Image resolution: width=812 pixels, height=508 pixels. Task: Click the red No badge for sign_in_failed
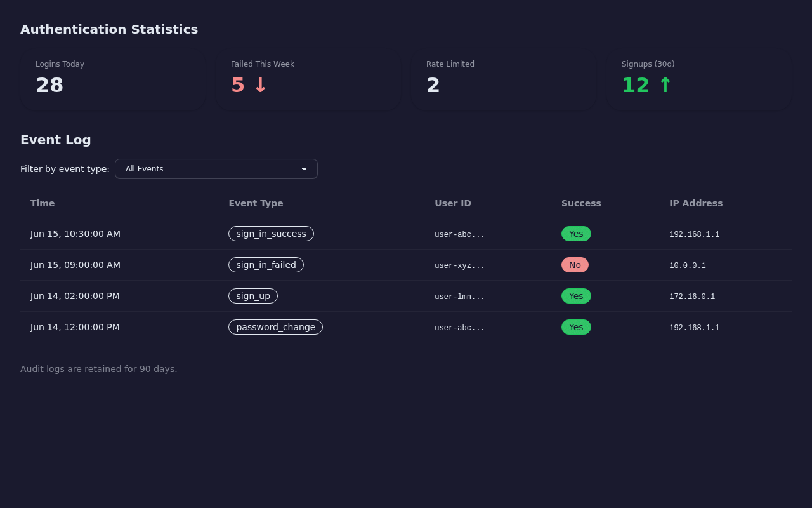[x=575, y=265]
